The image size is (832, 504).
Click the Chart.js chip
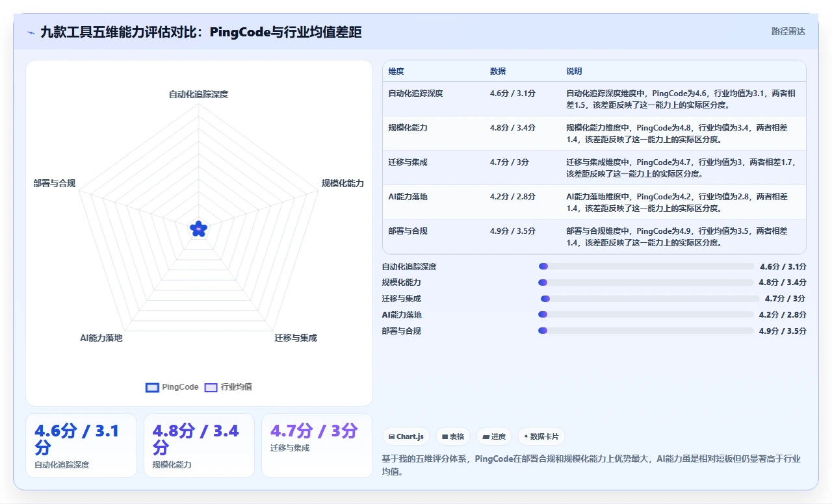pos(406,436)
